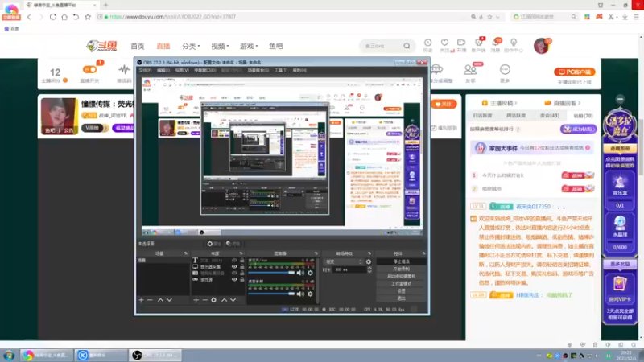Pop out OBS mixer dock

(x=316, y=253)
